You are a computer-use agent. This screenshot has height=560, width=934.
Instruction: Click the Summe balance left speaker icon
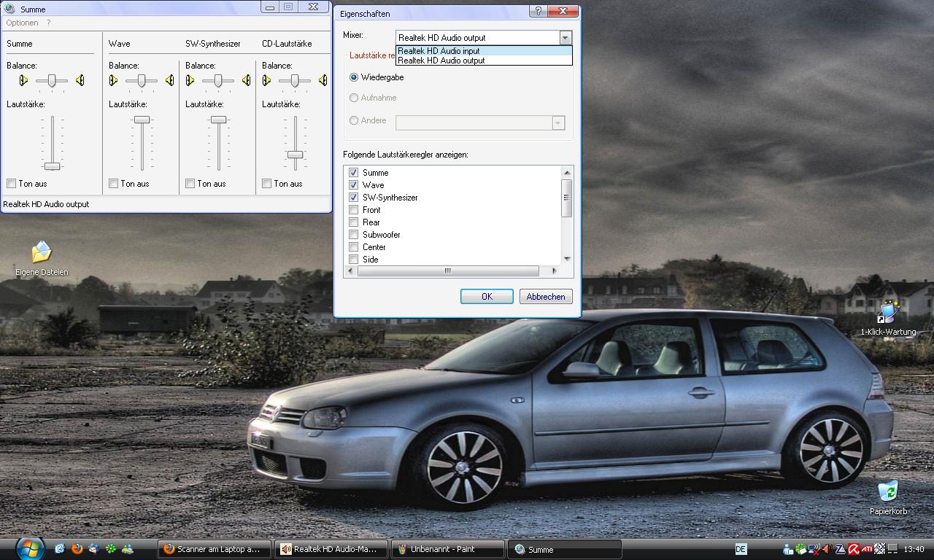pyautogui.click(x=23, y=81)
